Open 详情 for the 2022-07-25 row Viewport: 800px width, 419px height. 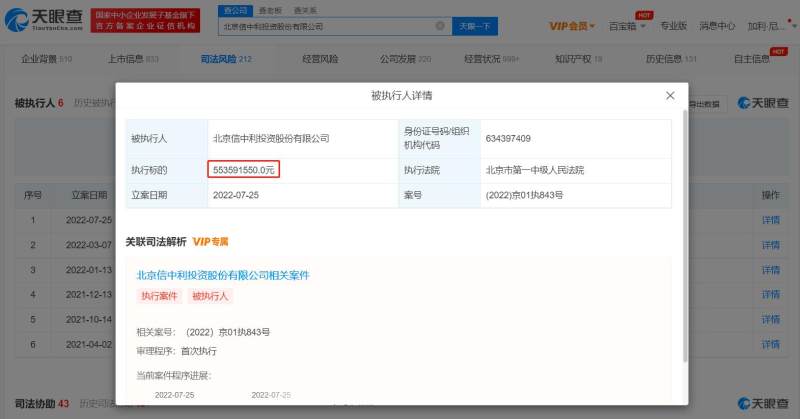[x=770, y=220]
